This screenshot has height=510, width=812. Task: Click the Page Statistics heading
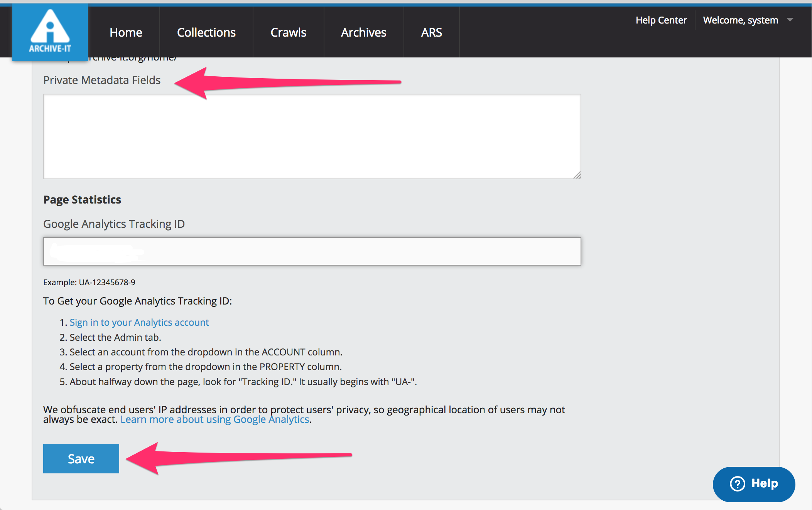[82, 200]
